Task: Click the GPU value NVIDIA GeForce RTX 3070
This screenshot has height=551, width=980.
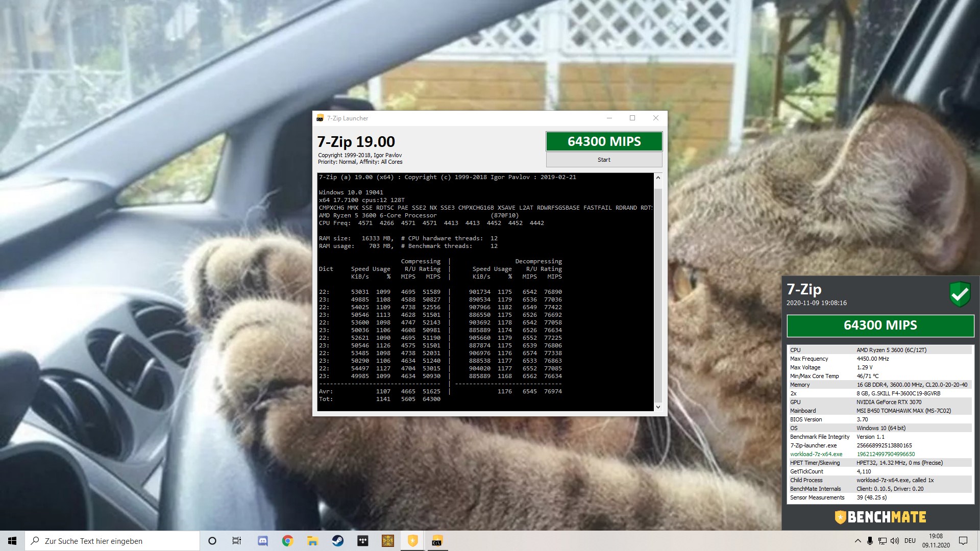Action: pos(889,402)
